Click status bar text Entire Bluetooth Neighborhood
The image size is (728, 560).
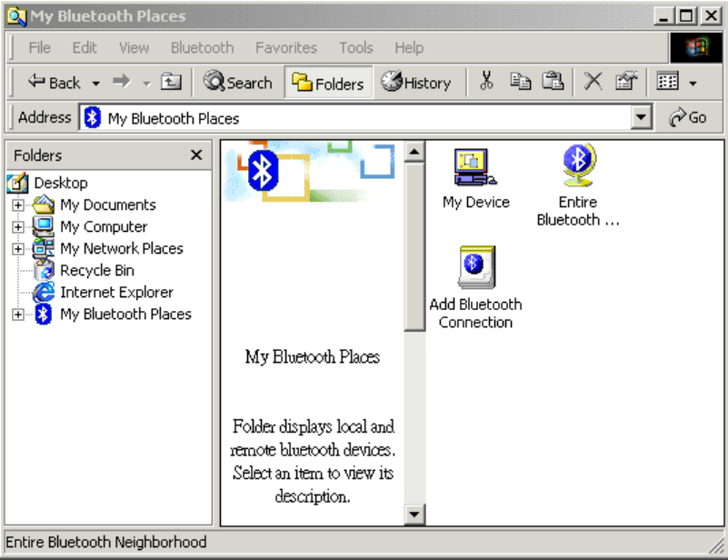pyautogui.click(x=105, y=542)
